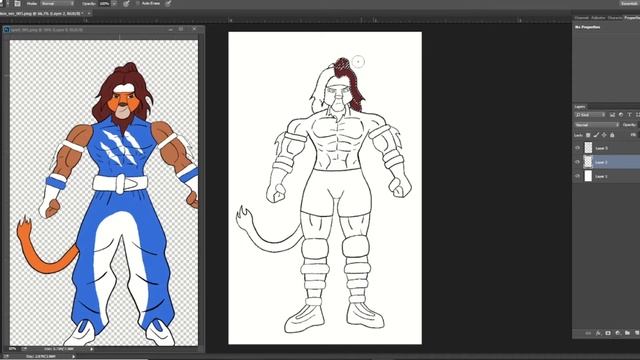Toggle visibility eye of Layer 2

[x=577, y=162]
